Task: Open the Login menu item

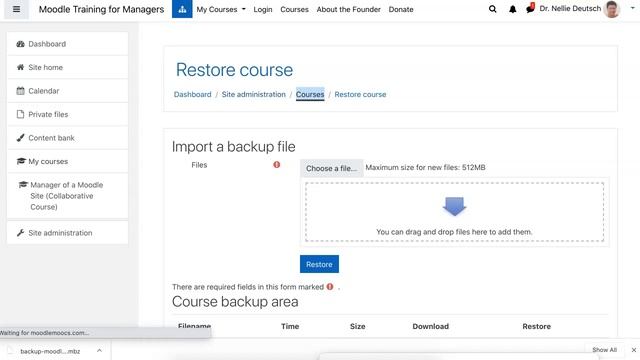Action: (x=262, y=9)
